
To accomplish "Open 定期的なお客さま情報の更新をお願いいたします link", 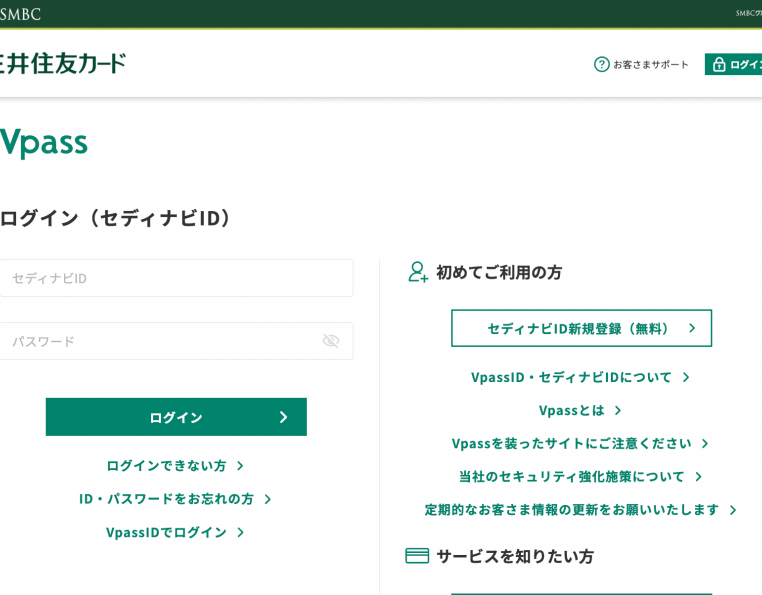I will (x=572, y=509).
